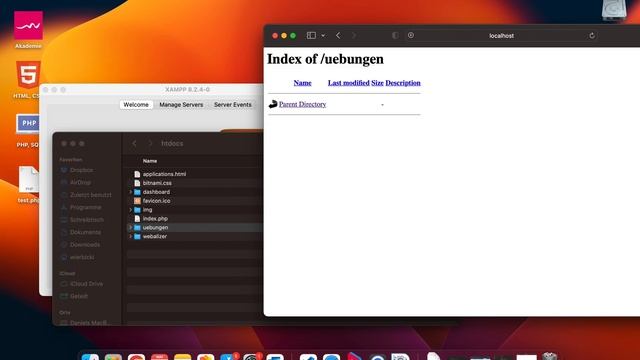Viewport: 640px width, 360px height.
Task: Open the Parent Directory link
Action: [x=302, y=104]
